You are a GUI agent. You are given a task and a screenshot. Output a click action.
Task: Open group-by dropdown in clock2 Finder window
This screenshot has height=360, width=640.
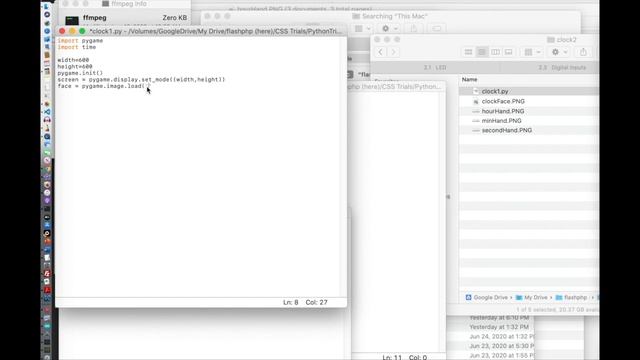pos(532,52)
